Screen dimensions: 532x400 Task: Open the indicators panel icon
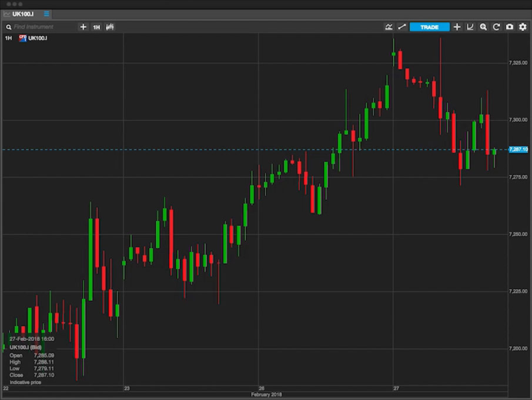(470, 26)
